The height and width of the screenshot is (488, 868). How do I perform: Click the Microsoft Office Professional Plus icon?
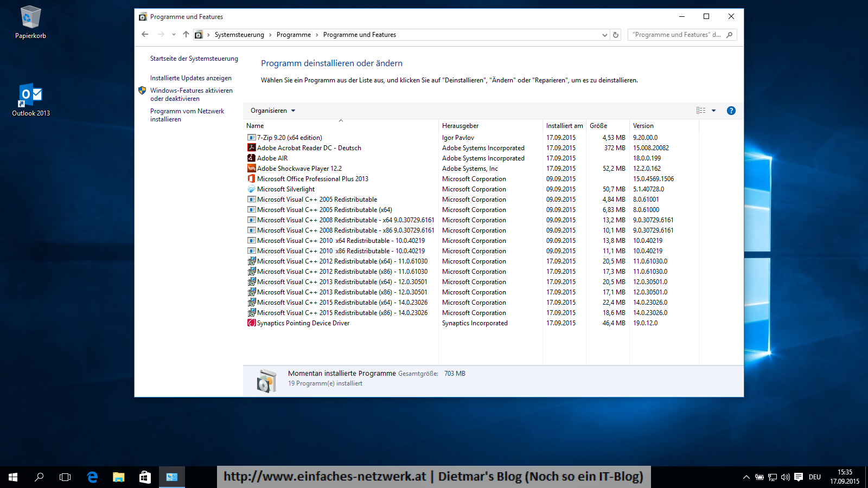pos(251,179)
